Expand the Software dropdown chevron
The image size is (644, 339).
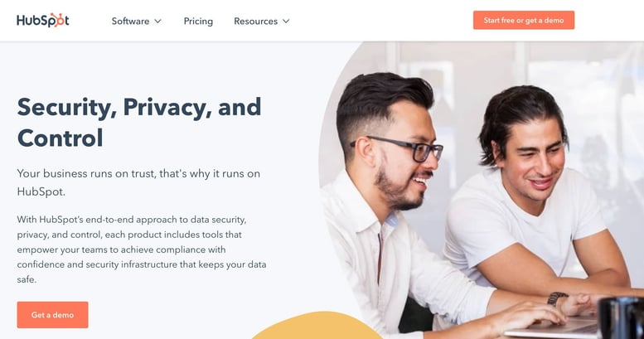(157, 22)
